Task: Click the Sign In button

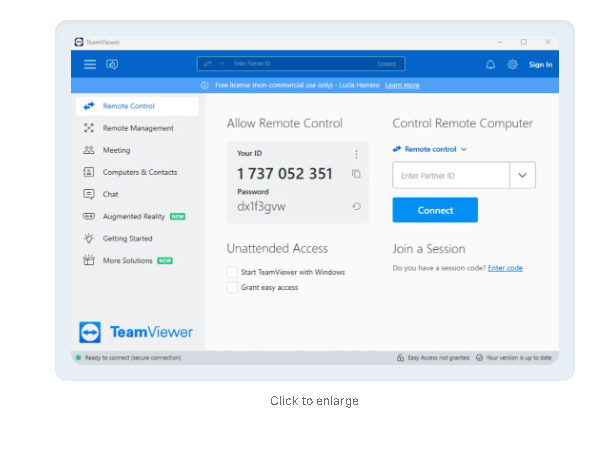Action: tap(540, 64)
